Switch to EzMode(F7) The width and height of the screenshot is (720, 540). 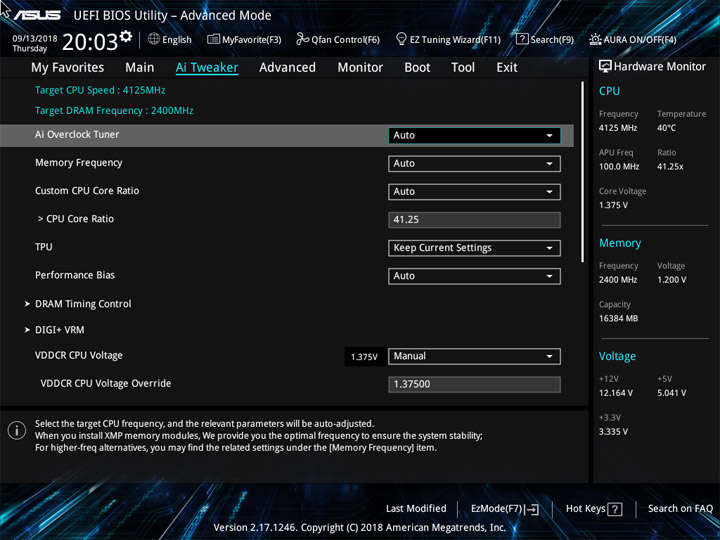(505, 509)
